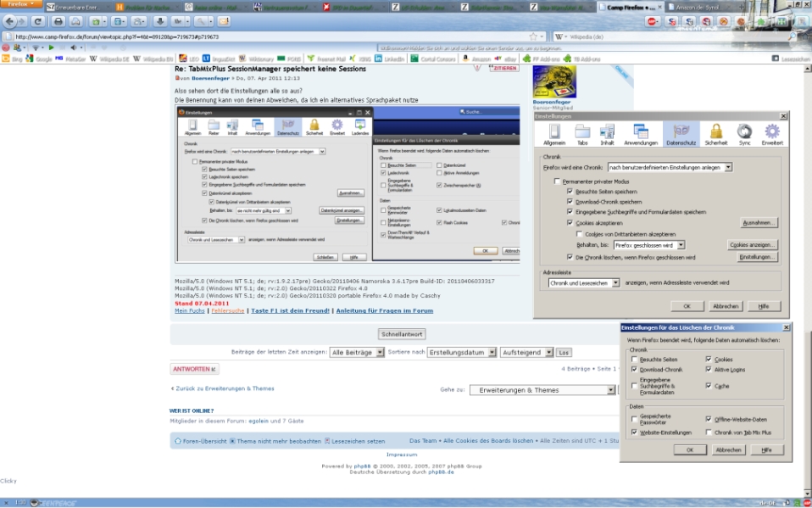Open the 'Gehe zu' Erweiterungen & Themes dropdown
The height and width of the screenshot is (508, 812).
[542, 390]
